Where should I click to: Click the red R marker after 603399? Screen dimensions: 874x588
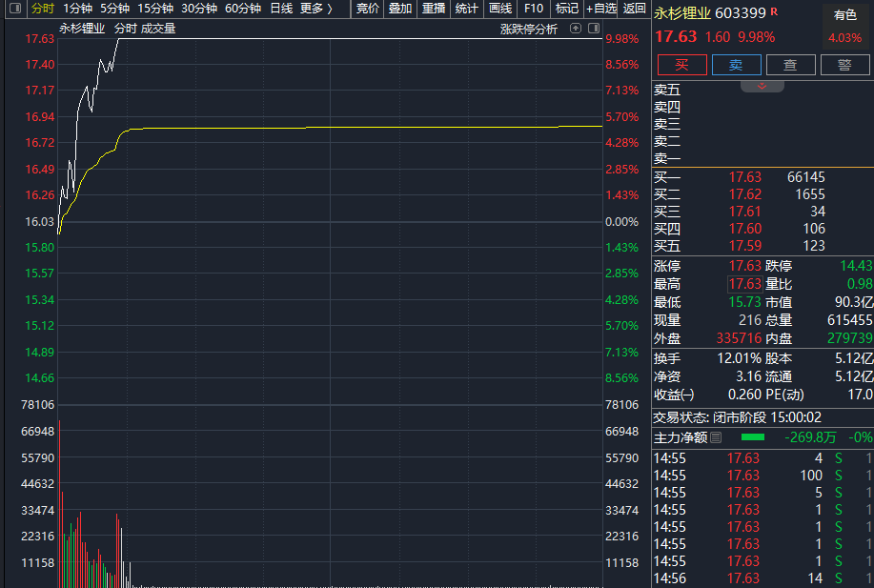coord(774,11)
